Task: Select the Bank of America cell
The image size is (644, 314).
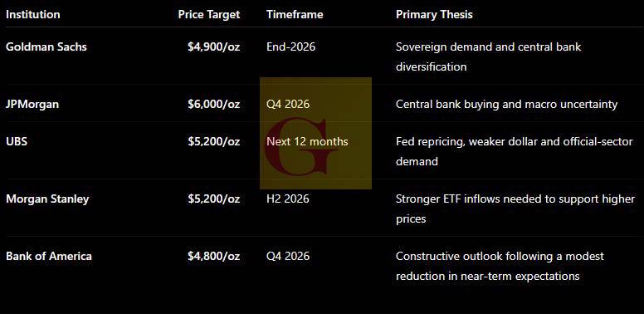Action: (49, 256)
